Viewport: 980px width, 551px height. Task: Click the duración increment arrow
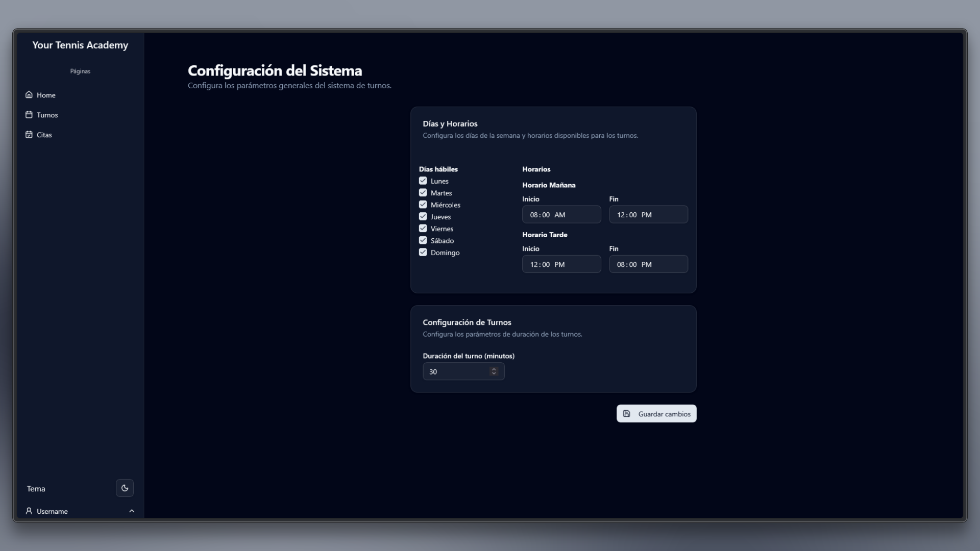[x=494, y=369]
